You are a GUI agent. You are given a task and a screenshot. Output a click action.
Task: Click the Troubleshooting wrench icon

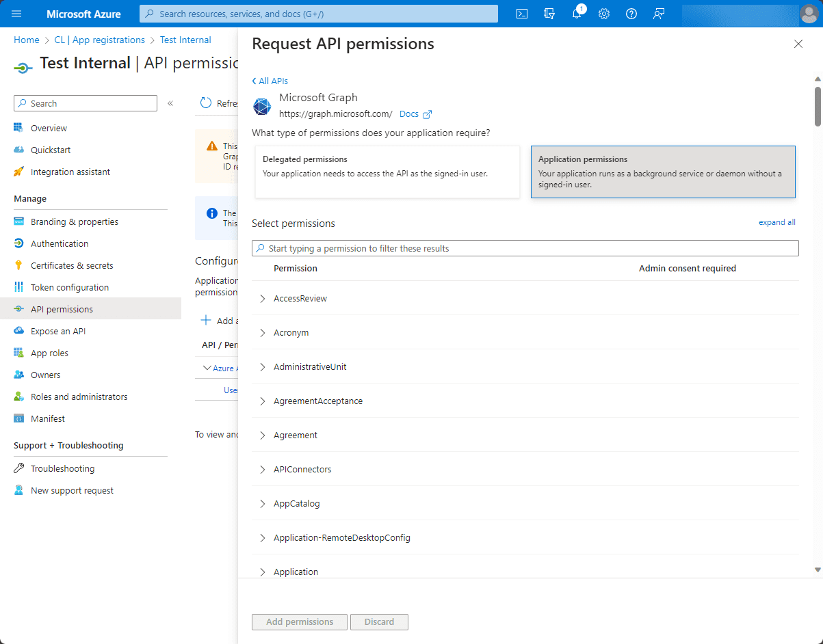pyautogui.click(x=18, y=468)
